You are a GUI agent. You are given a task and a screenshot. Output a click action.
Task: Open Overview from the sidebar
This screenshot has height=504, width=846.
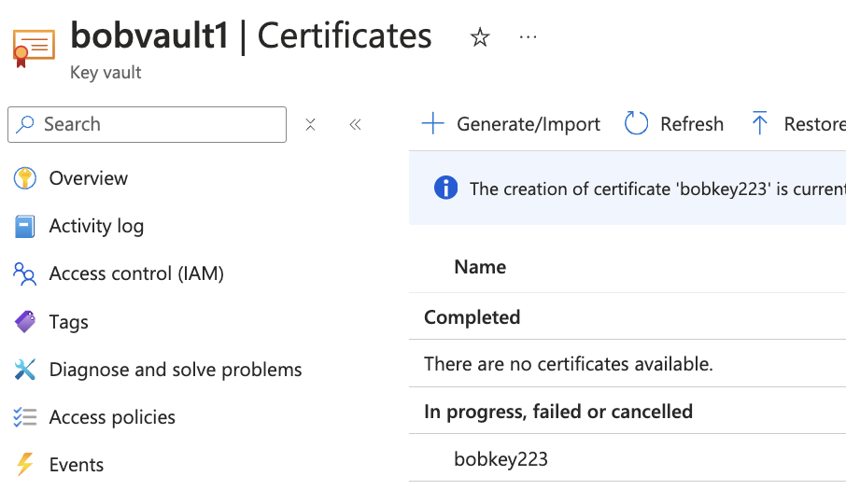pyautogui.click(x=88, y=178)
